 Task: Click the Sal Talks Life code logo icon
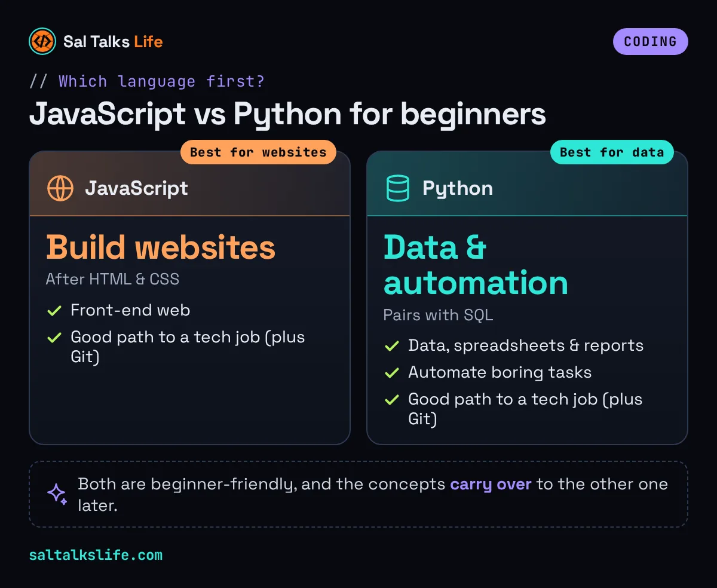tap(42, 41)
